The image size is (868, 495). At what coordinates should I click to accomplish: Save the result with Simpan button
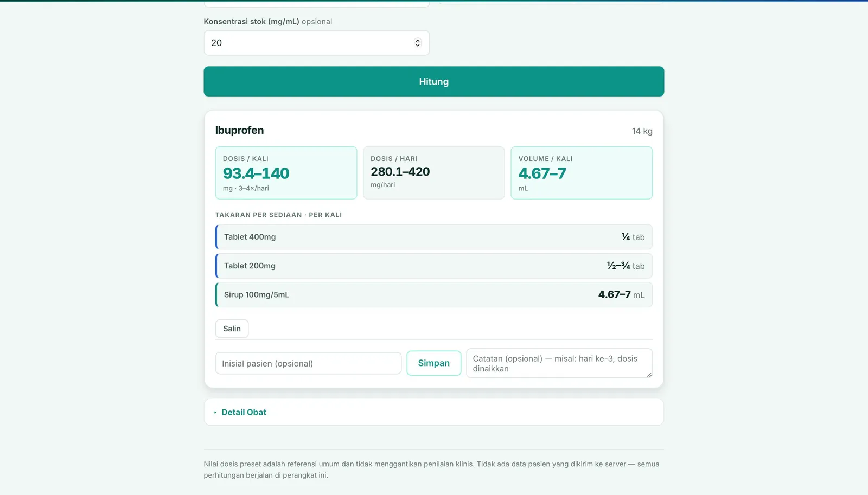point(433,363)
